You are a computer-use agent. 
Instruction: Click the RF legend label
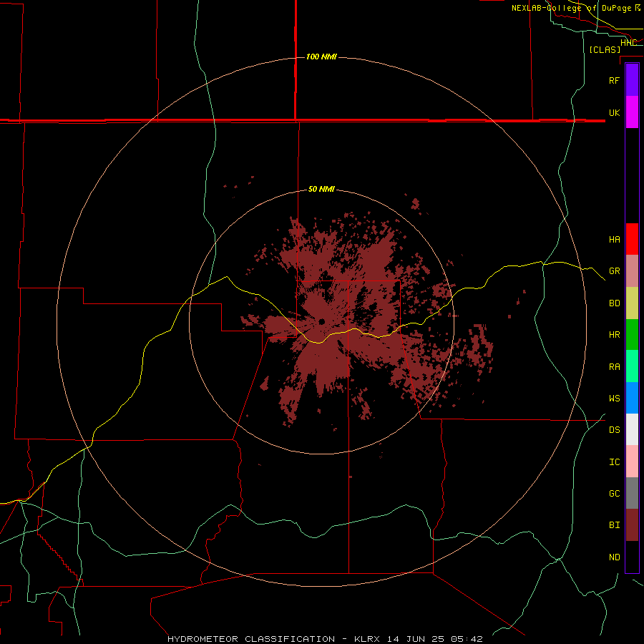(x=614, y=80)
